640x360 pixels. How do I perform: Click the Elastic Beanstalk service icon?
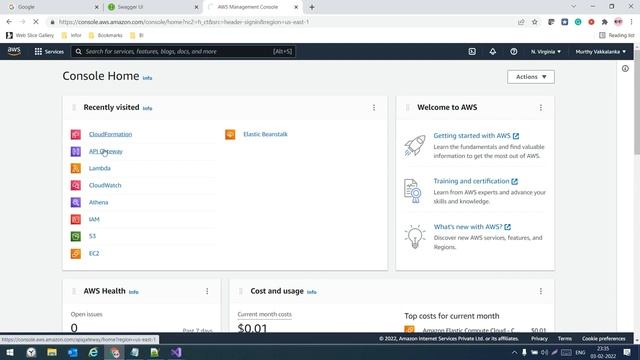point(230,134)
